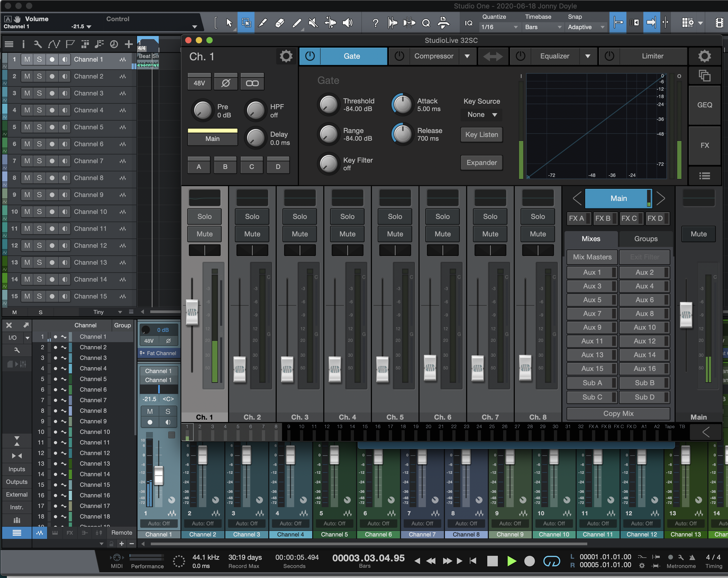
Task: Click the Ch. 2 fader handle
Action: (239, 369)
